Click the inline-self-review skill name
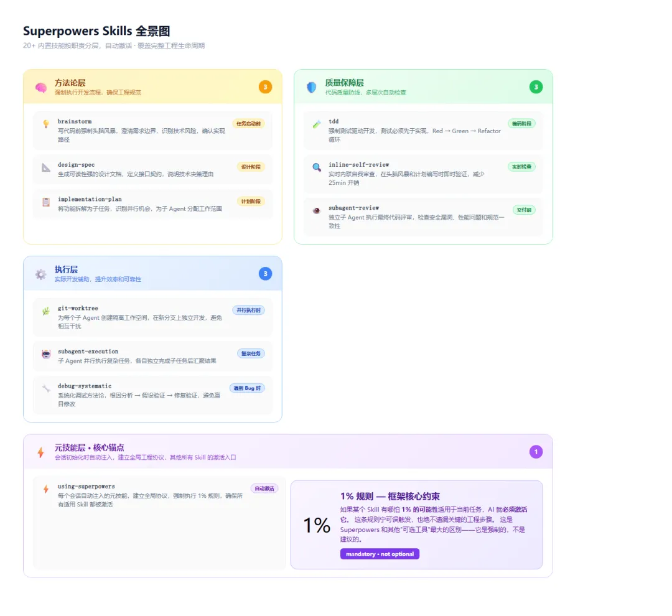This screenshot has width=672, height=616. point(359,165)
